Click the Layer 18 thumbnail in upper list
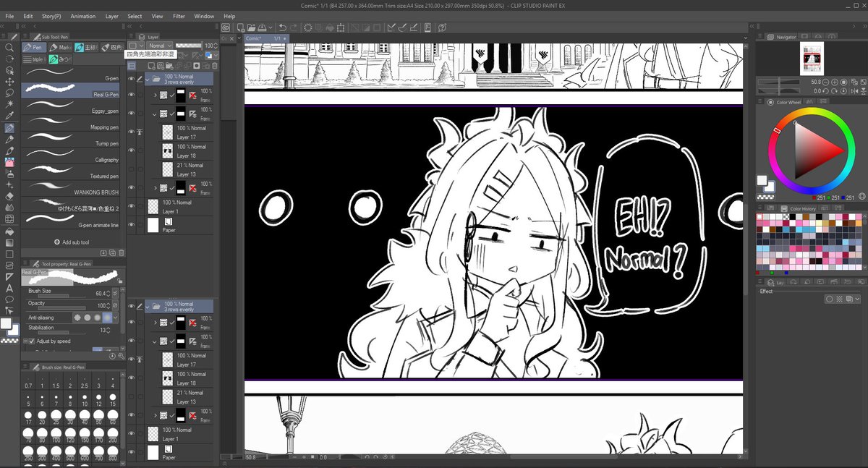868x468 pixels. click(168, 151)
